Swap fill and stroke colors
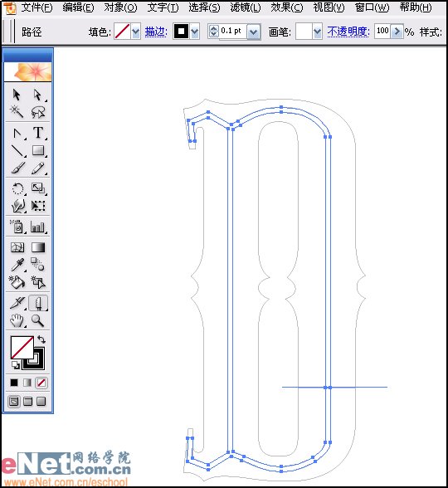 pos(41,339)
